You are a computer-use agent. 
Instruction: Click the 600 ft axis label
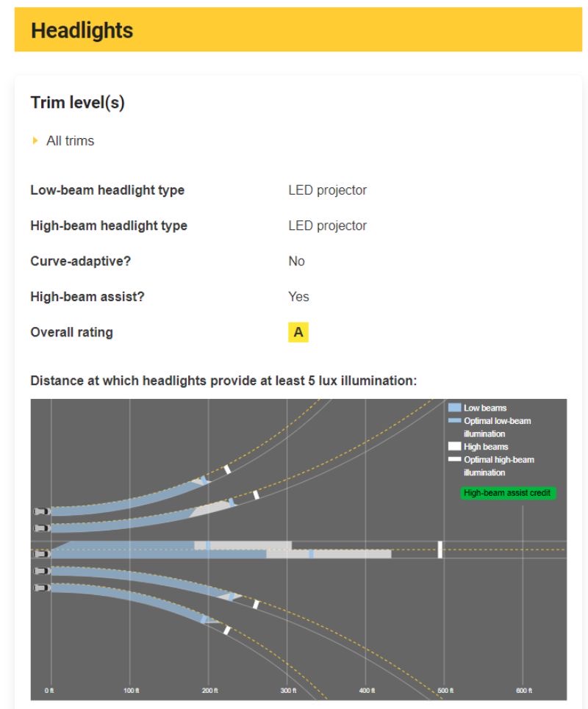[524, 691]
